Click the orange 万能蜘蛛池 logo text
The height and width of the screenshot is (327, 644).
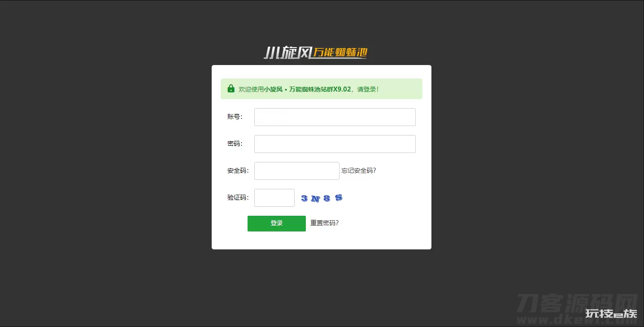(x=340, y=52)
